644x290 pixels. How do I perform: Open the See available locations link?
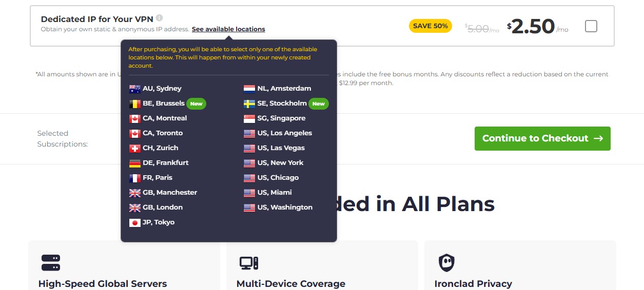[x=228, y=29]
